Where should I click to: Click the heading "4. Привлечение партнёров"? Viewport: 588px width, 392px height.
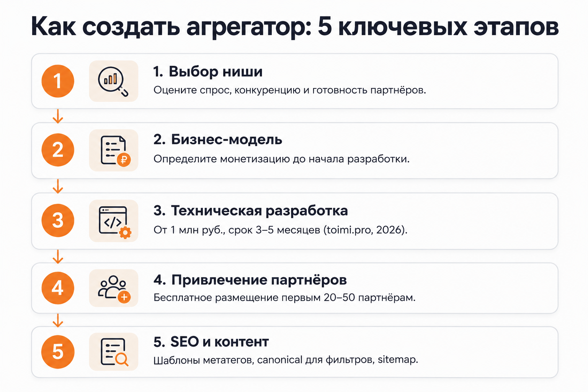coord(250,280)
